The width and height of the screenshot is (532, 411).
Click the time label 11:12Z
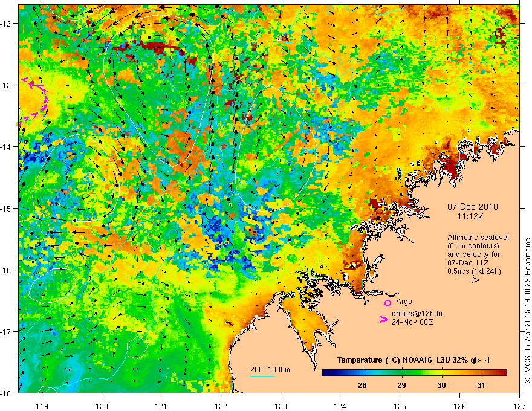point(470,216)
